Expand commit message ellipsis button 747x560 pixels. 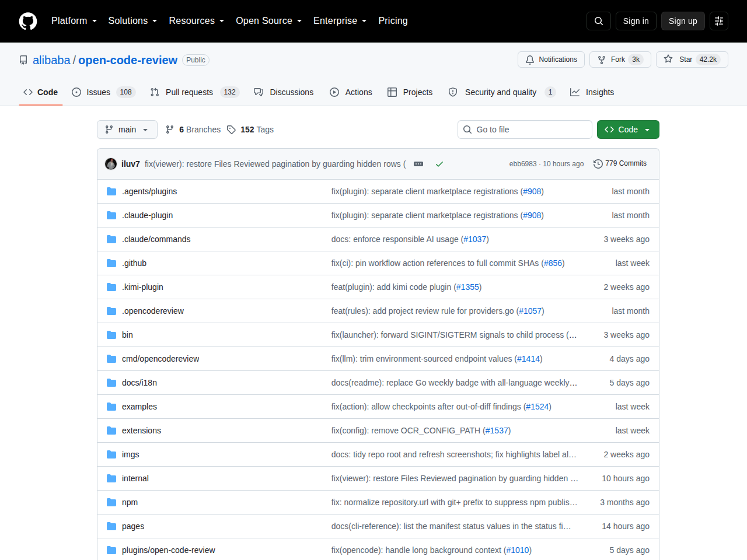[418, 164]
